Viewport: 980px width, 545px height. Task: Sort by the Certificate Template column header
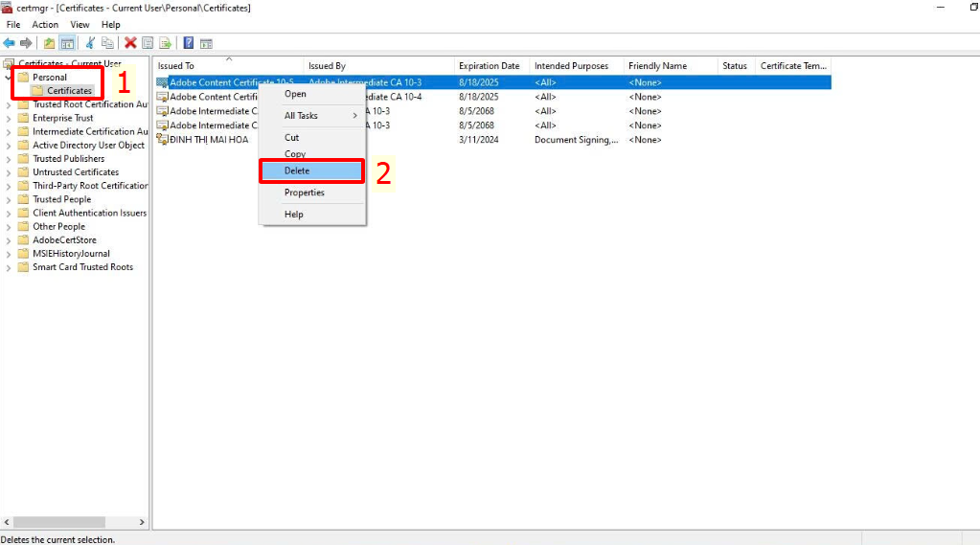coord(794,66)
